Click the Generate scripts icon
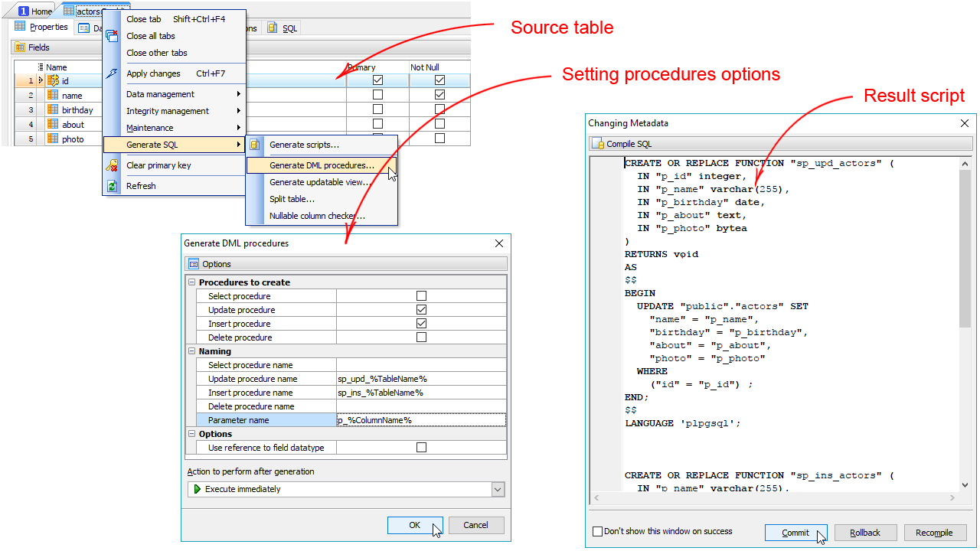Image resolution: width=980 pixels, height=551 pixels. (x=256, y=145)
